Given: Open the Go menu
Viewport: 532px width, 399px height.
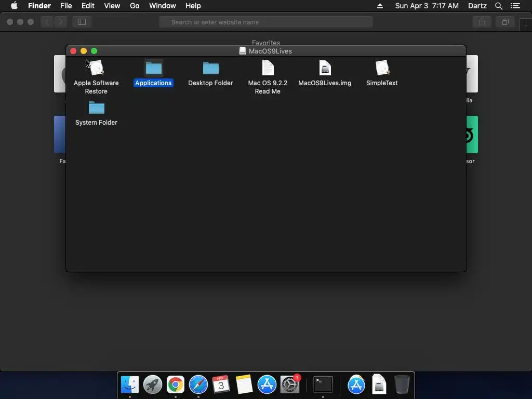Looking at the screenshot, I should [135, 6].
